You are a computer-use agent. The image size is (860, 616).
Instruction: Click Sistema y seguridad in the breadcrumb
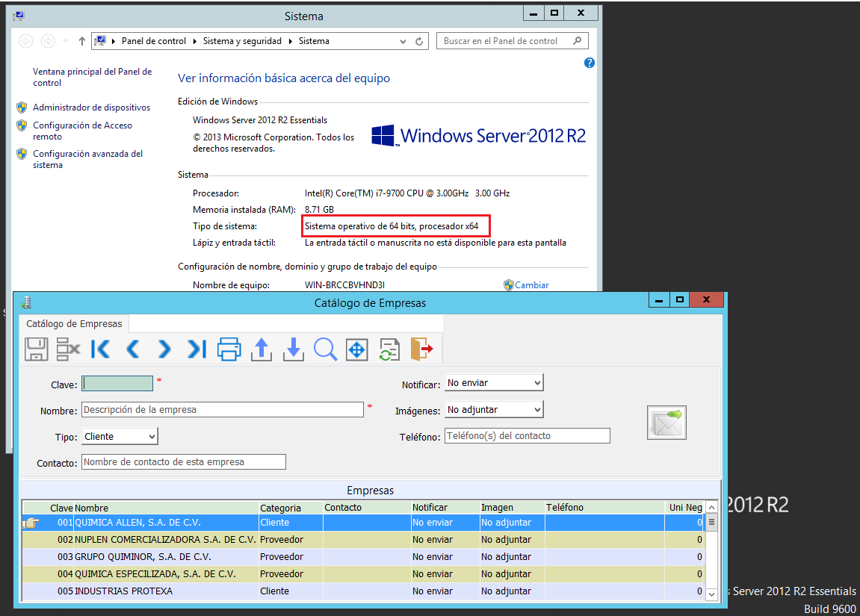[242, 41]
